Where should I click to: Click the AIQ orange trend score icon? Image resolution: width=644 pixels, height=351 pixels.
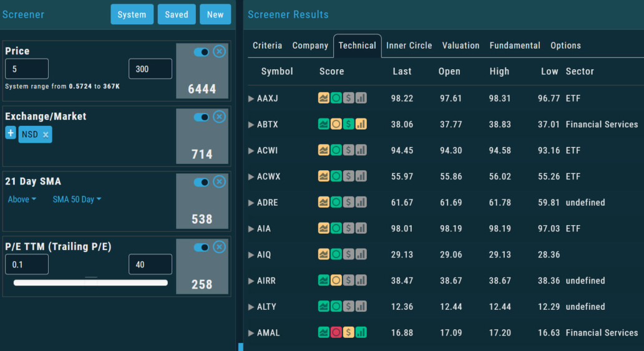point(324,254)
